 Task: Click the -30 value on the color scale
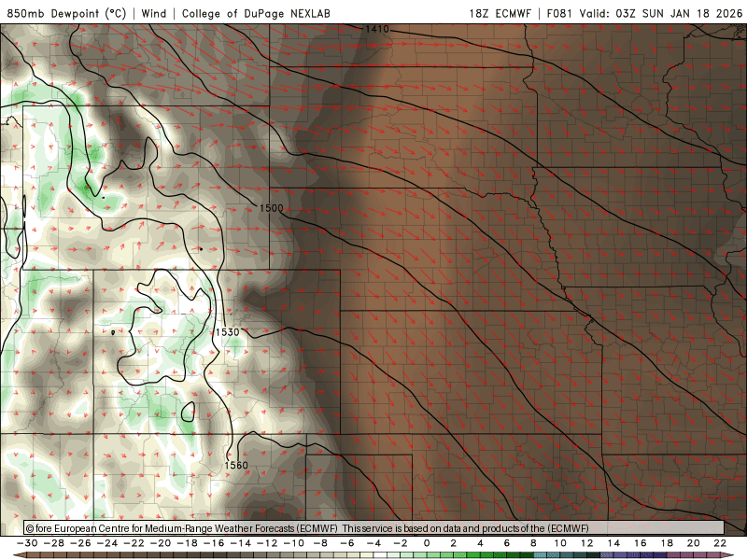point(27,543)
